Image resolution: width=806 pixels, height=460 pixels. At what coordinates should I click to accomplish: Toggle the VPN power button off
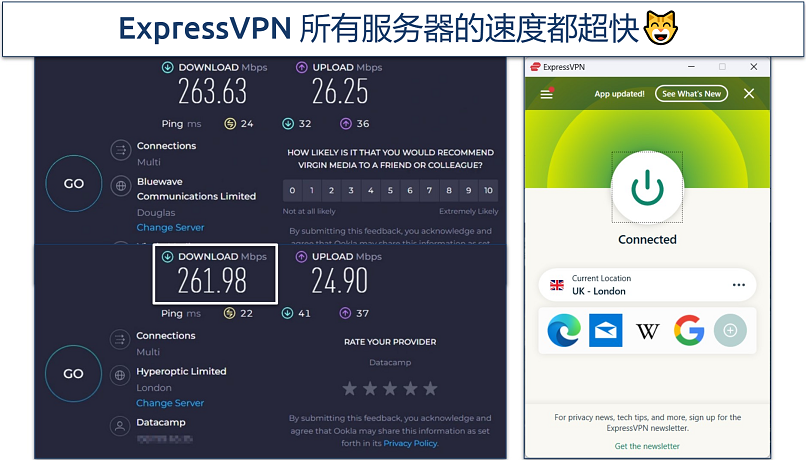tap(647, 187)
